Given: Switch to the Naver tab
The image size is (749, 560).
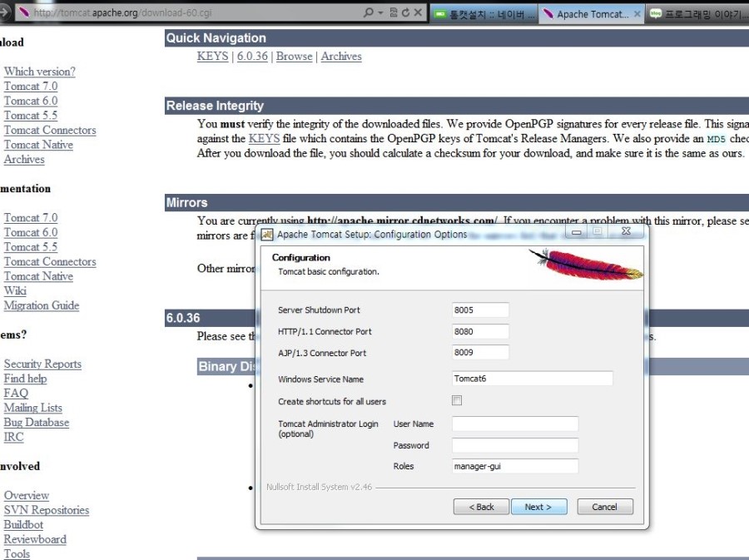Looking at the screenshot, I should pyautogui.click(x=485, y=14).
